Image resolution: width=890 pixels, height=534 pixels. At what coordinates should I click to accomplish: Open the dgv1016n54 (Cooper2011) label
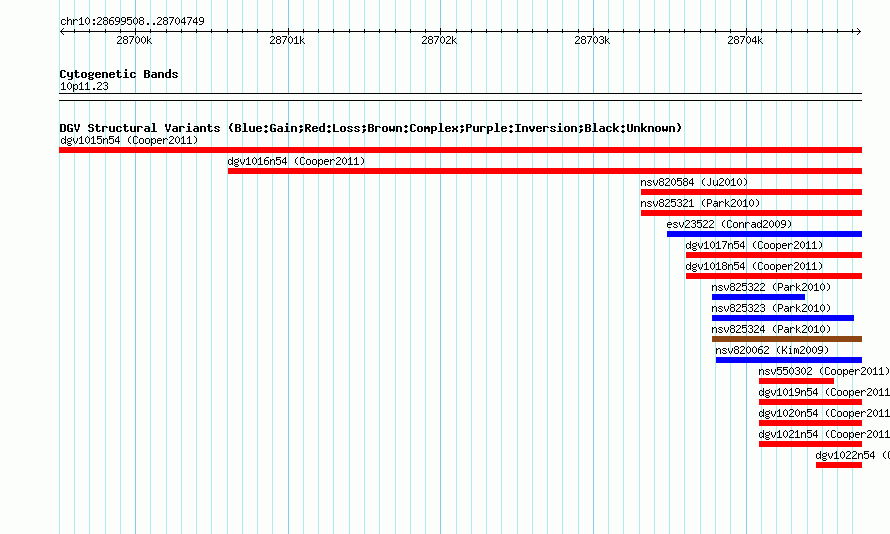(296, 161)
